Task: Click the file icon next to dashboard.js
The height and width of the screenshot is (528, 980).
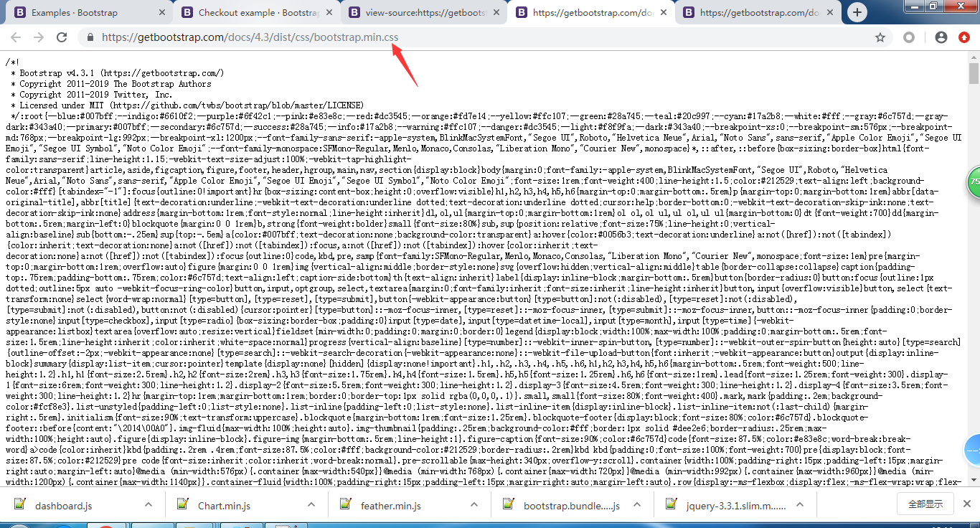Action: pyautogui.click(x=19, y=504)
